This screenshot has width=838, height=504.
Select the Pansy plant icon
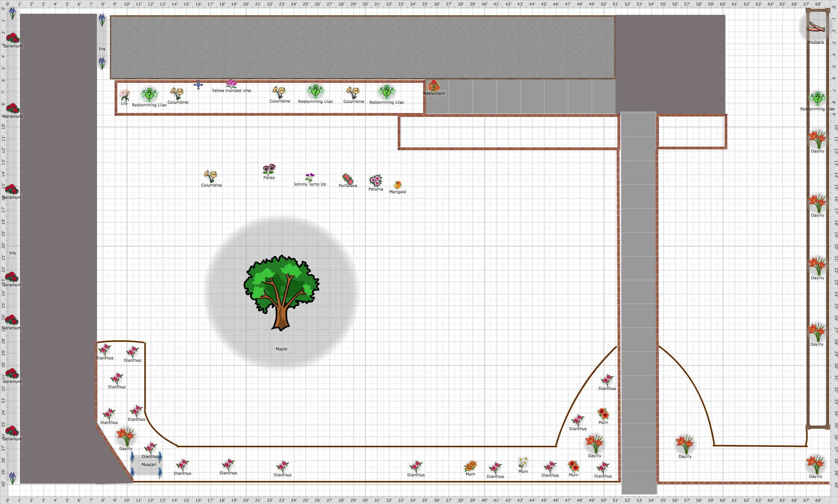[x=269, y=168]
